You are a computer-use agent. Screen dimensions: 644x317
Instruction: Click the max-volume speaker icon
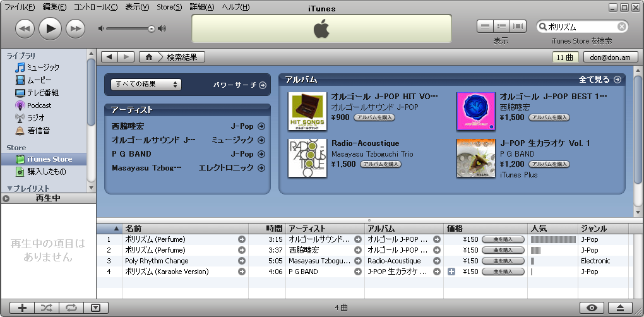(162, 28)
